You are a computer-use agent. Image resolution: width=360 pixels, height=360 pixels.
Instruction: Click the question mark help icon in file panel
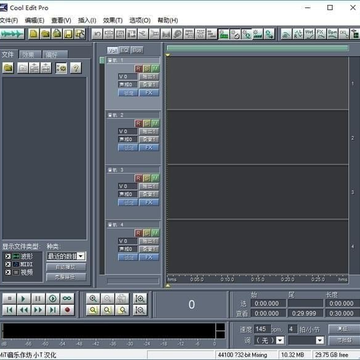pos(76,68)
